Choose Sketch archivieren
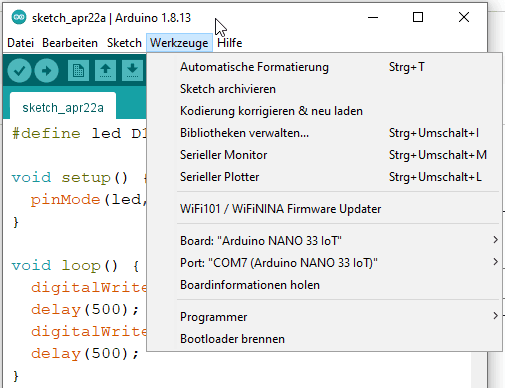Screen dimensions: 505x388 (324, 89)
